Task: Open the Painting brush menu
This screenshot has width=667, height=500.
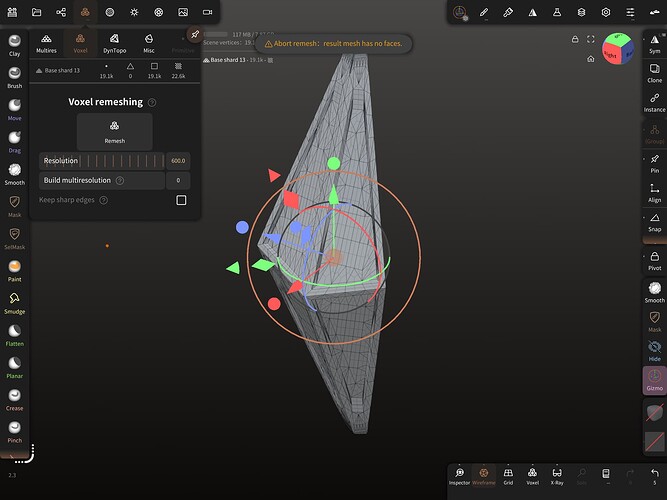Action: click(508, 12)
